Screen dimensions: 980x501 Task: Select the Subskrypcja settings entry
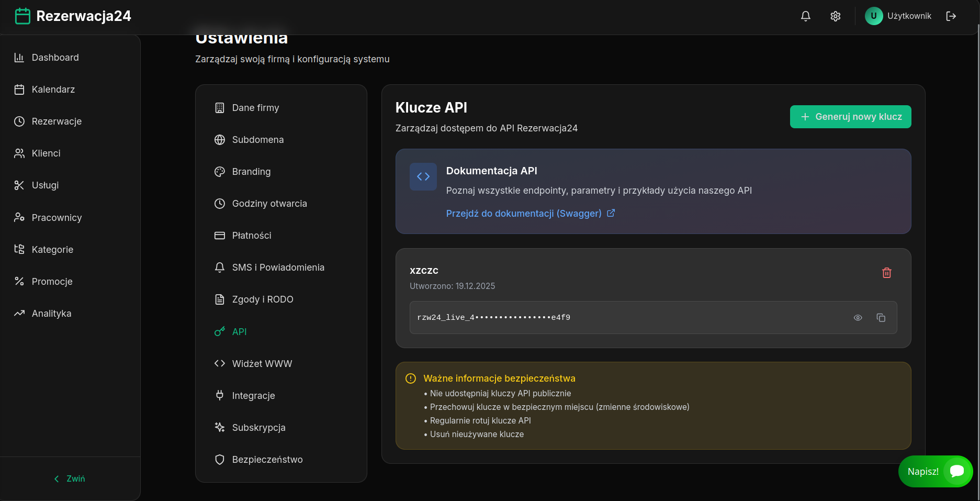coord(258,427)
